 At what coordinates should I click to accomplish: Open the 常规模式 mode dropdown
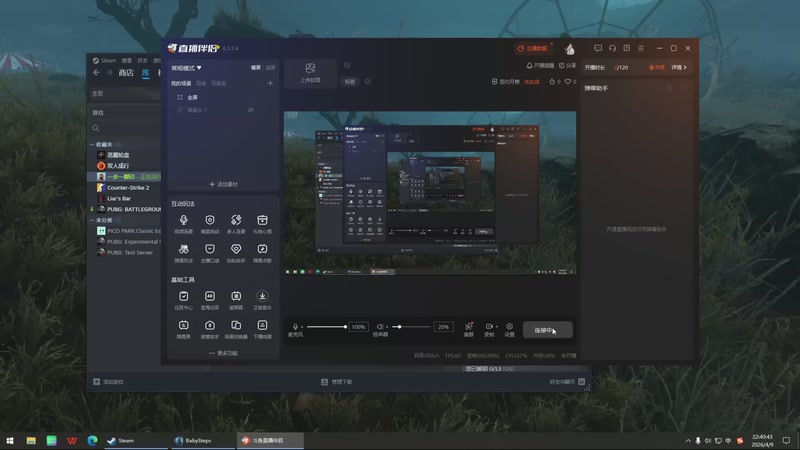pos(186,68)
